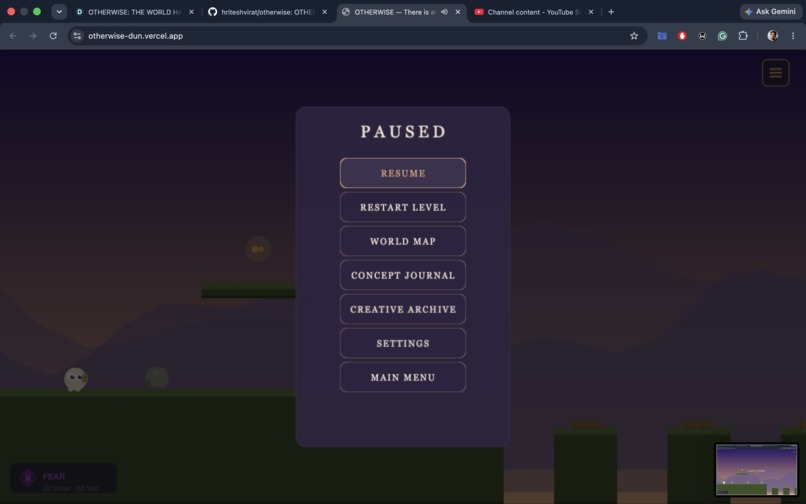
Task: Open the Chrome profile avatar
Action: 772,35
